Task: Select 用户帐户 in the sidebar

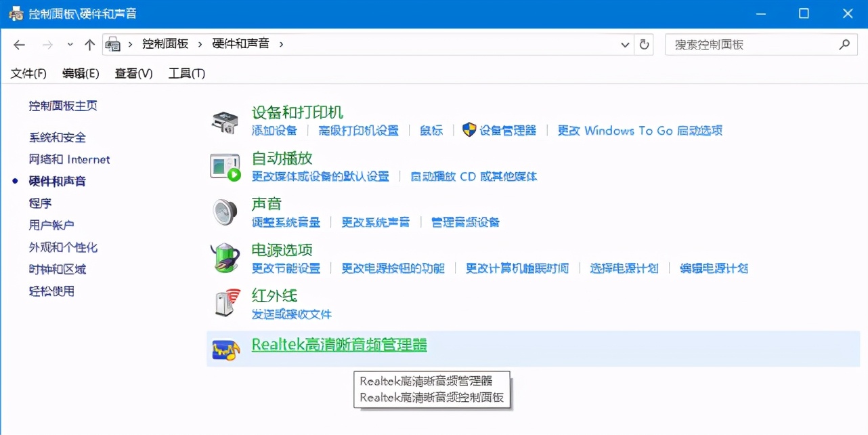Action: pos(51,225)
